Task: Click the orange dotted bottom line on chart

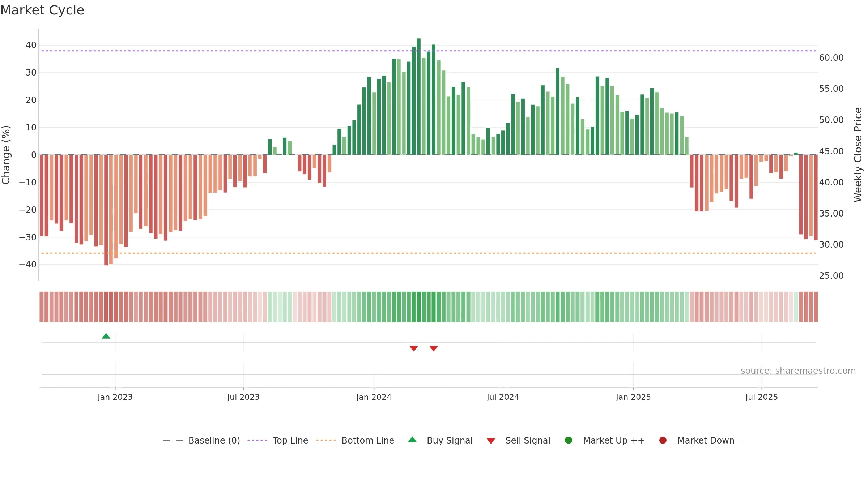Action: (429, 253)
